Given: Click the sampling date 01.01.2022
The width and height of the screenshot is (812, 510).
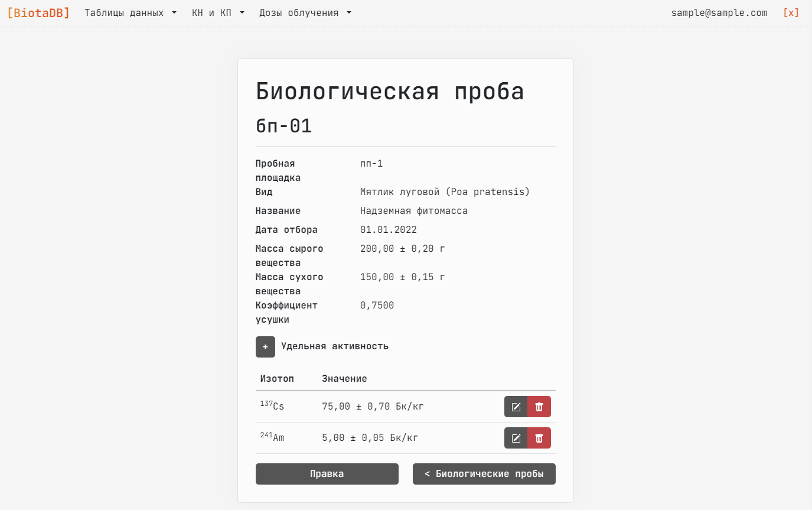Looking at the screenshot, I should click(x=388, y=230).
